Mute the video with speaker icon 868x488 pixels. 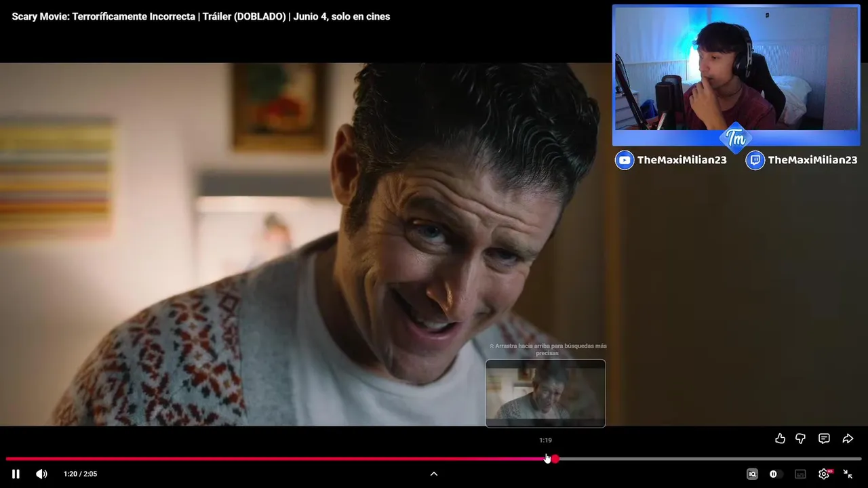pyautogui.click(x=41, y=474)
